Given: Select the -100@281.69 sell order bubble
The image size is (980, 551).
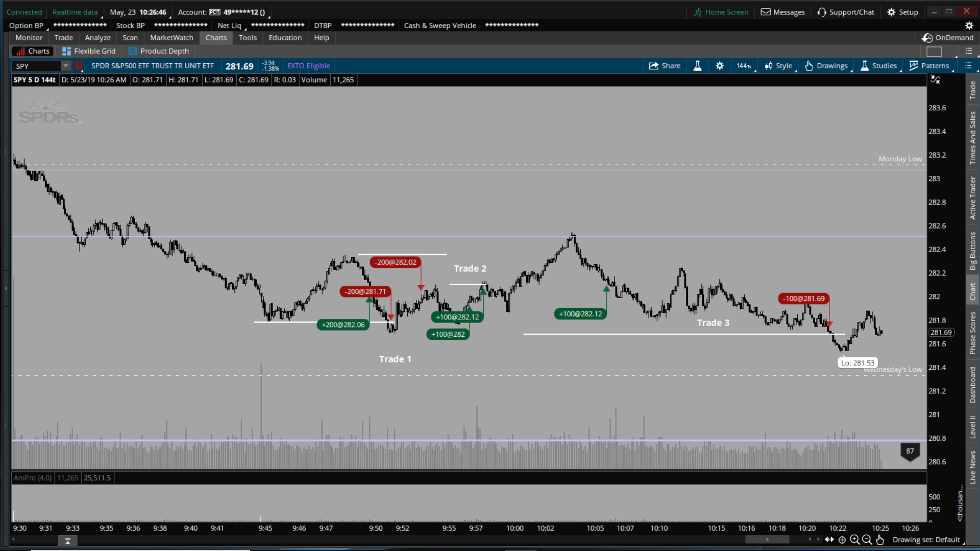Looking at the screenshot, I should click(804, 299).
